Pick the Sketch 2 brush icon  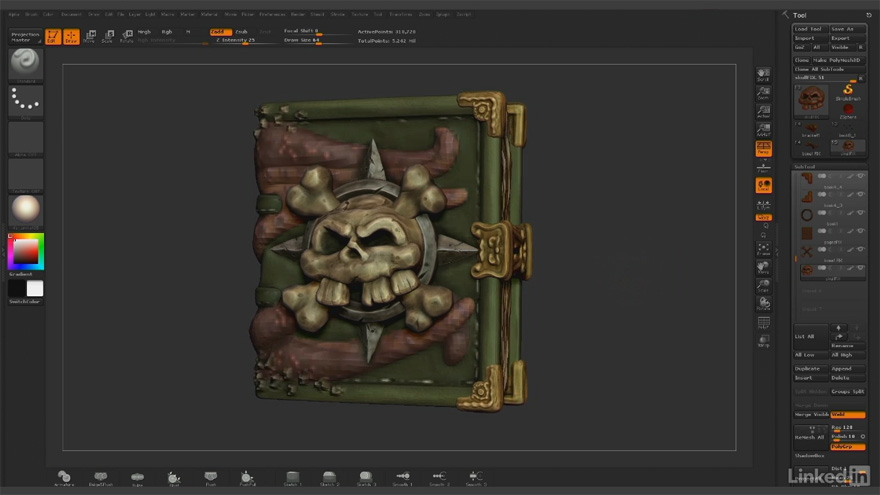[x=329, y=478]
